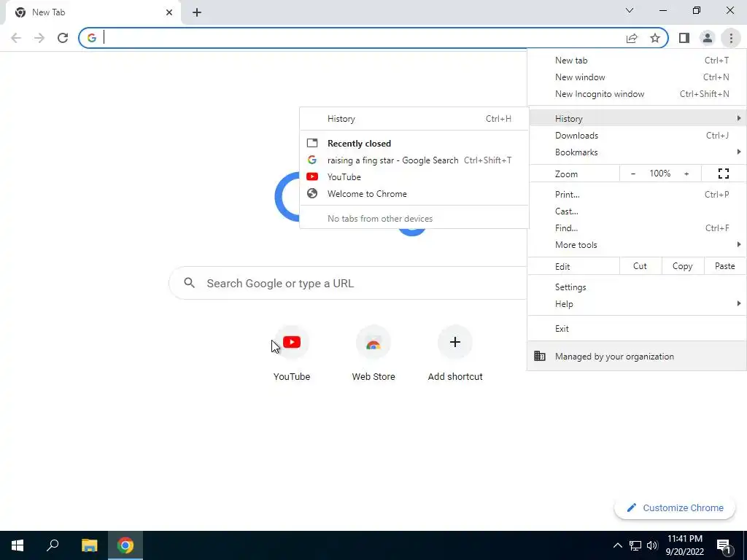The height and width of the screenshot is (560, 747).
Task: Expand the Help submenu
Action: [637, 304]
